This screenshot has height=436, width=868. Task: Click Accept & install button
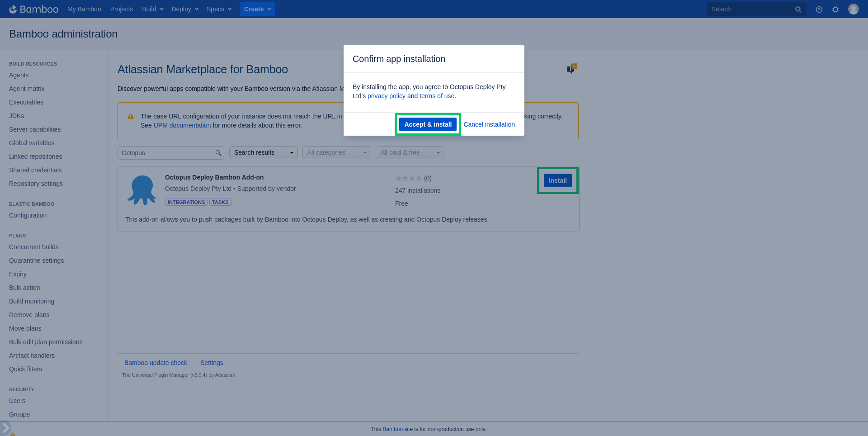428,124
